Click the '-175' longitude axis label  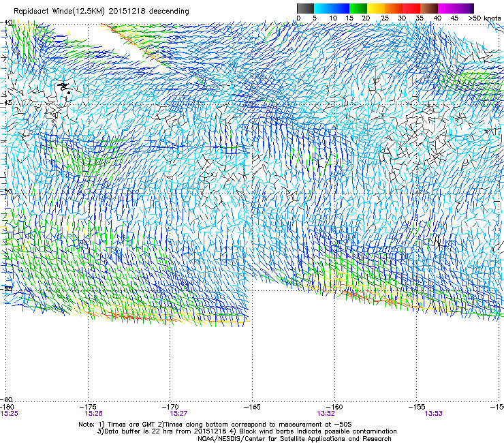[x=89, y=408]
